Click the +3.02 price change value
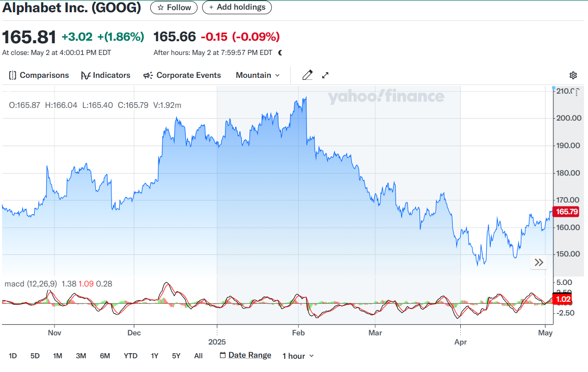This screenshot has width=588, height=372. (x=77, y=37)
